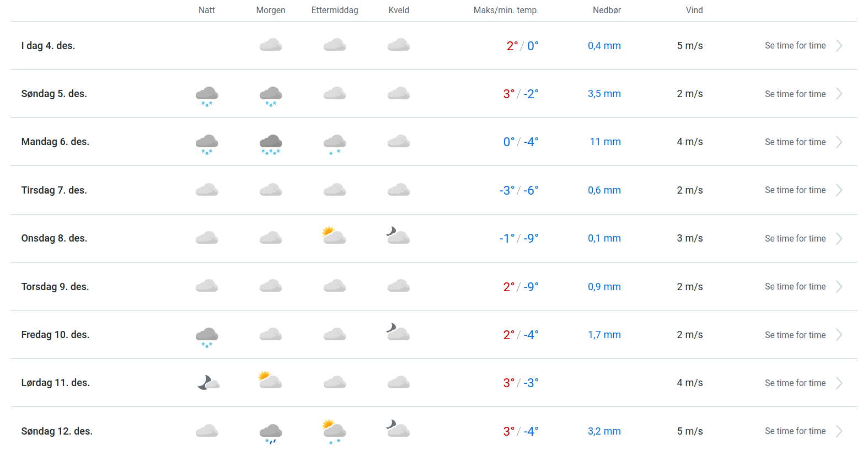The image size is (868, 455).
Task: Expand Torsdag 9. des. chevron arrow
Action: pyautogui.click(x=839, y=287)
